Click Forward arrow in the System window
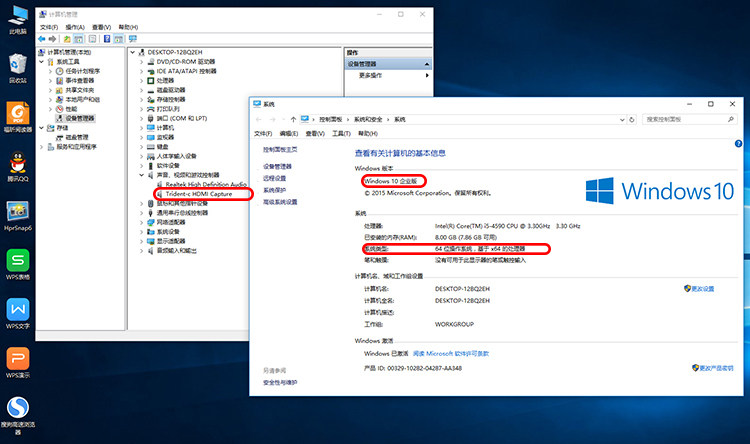Image resolution: width=750 pixels, height=444 pixels. point(273,120)
